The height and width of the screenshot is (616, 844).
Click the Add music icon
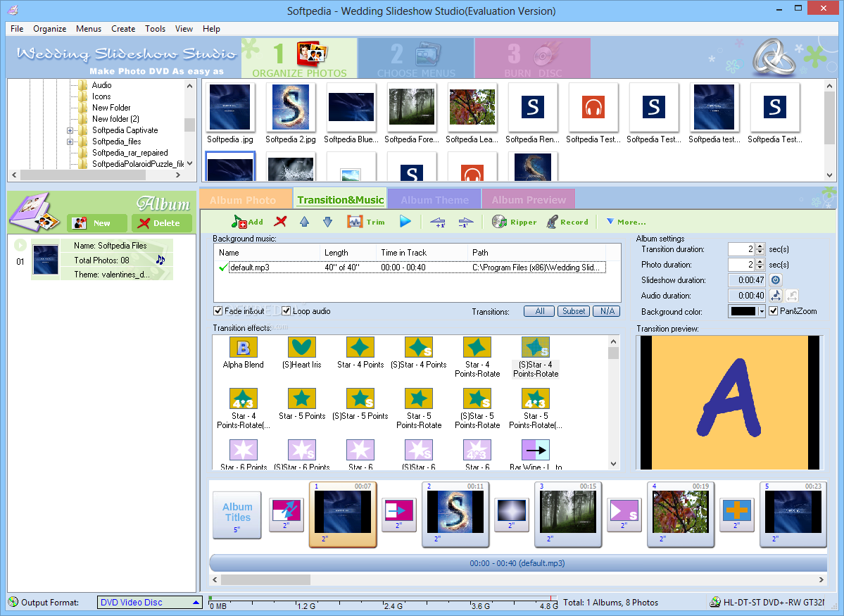[x=247, y=221]
